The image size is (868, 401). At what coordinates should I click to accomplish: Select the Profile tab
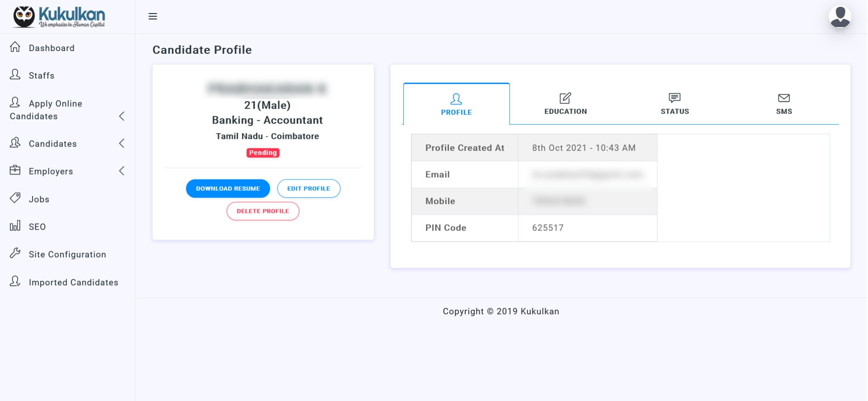click(456, 104)
